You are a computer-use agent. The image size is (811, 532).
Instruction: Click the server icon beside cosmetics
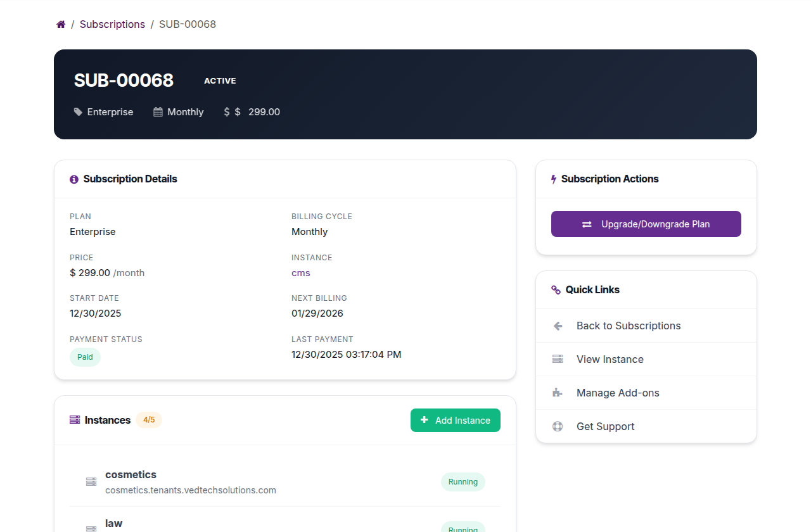pyautogui.click(x=91, y=482)
